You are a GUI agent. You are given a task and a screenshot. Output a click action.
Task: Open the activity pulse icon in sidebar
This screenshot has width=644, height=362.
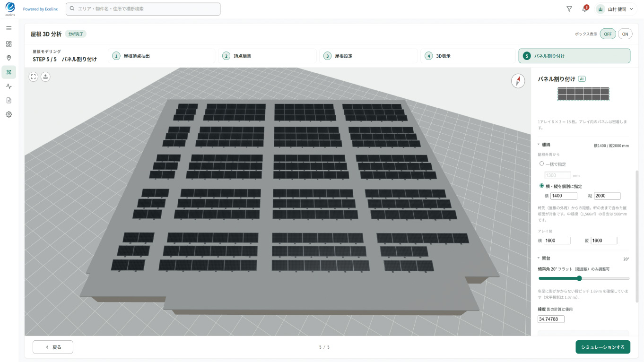9,86
